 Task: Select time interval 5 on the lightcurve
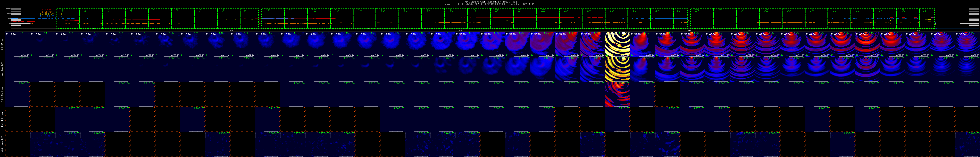[160, 18]
